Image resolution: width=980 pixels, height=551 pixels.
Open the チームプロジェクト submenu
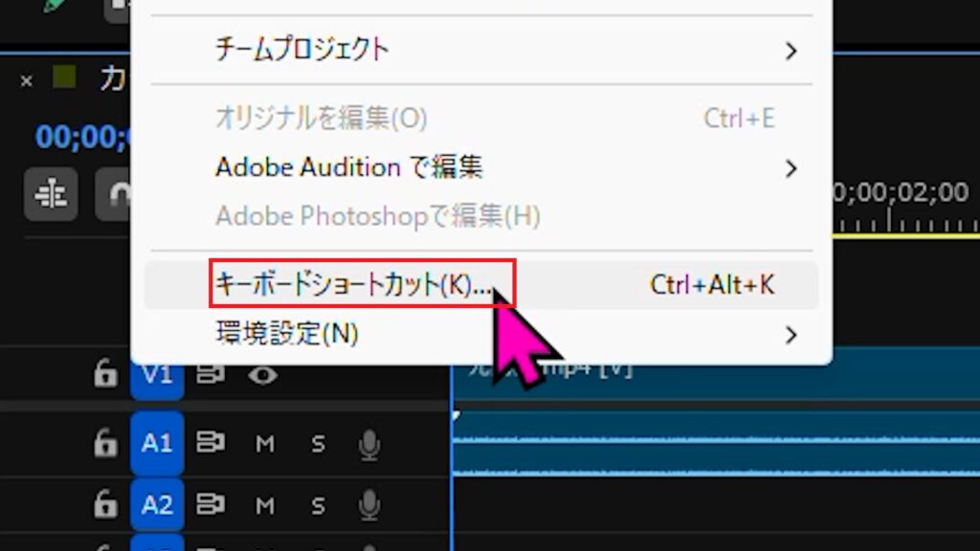tap(302, 50)
